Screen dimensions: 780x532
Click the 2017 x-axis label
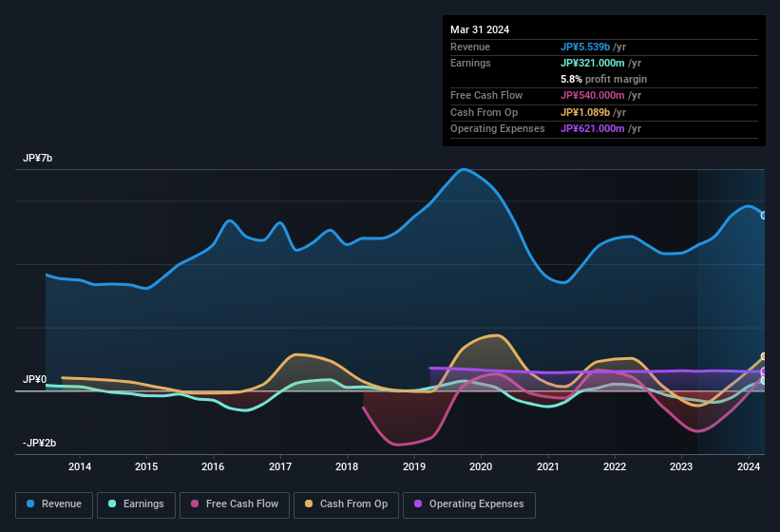click(280, 466)
